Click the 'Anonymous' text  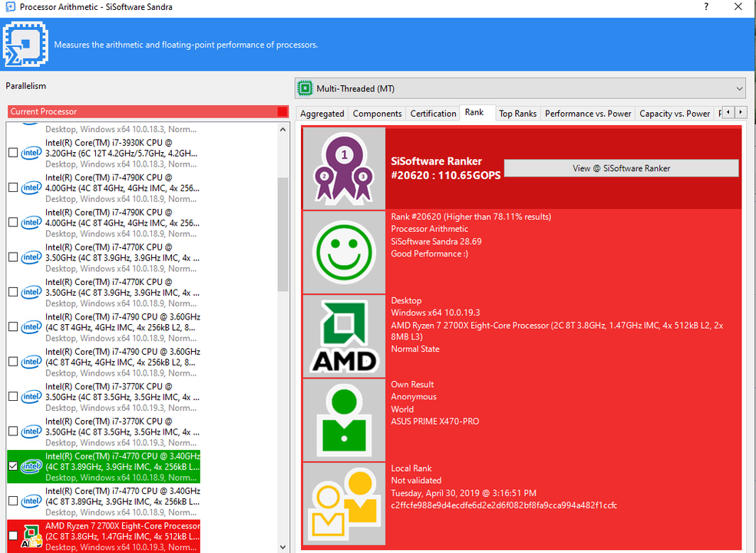(414, 396)
